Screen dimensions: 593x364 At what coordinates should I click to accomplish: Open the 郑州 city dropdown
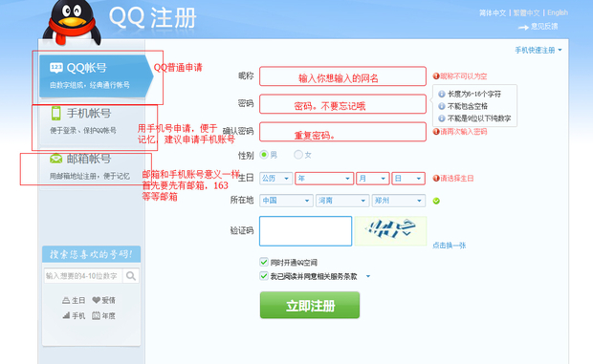coord(399,201)
